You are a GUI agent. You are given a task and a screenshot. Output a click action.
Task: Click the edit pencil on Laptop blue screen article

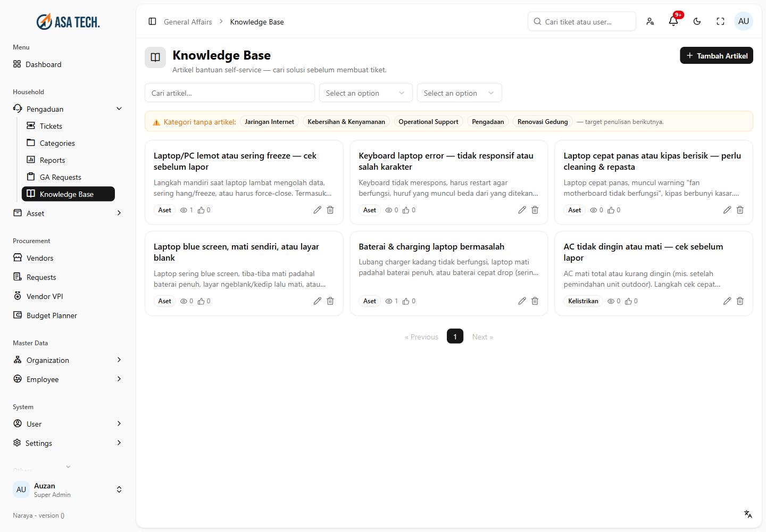tap(317, 301)
